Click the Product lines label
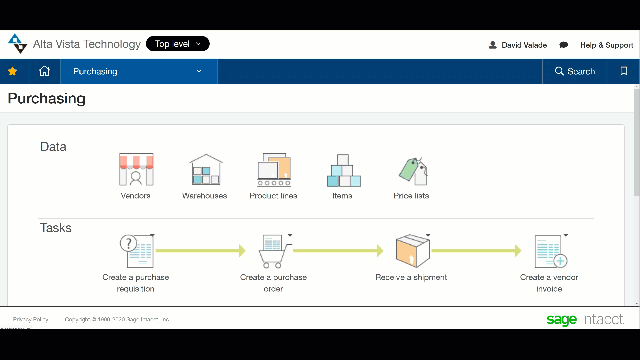This screenshot has height=360, width=640. (273, 196)
